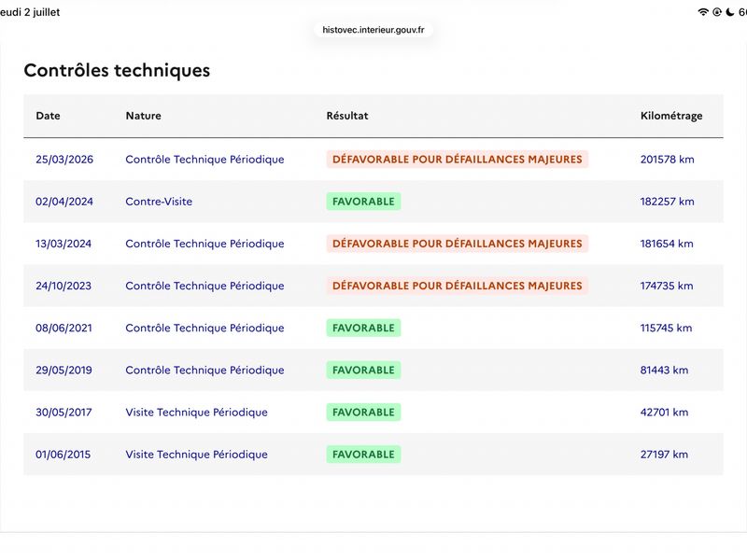This screenshot has height=560, width=747.
Task: Click Contrôle Technique Périodique in 08/06/2021 row
Action: click(204, 329)
